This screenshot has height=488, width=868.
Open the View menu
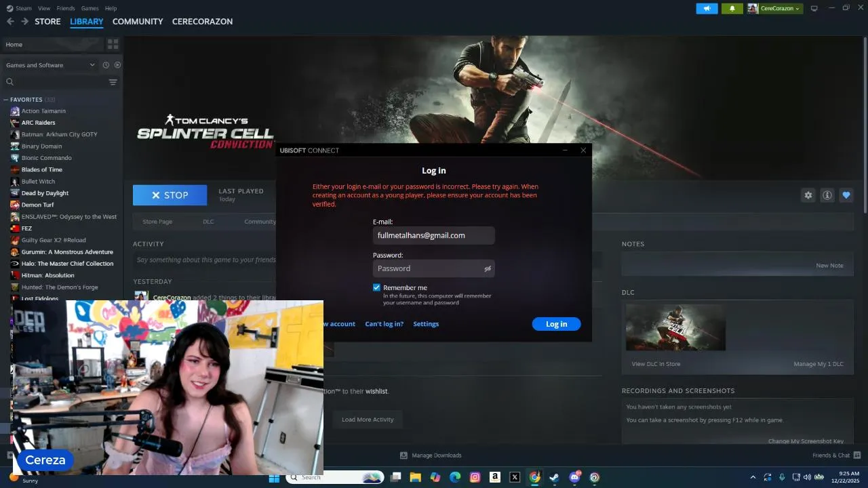click(x=44, y=8)
